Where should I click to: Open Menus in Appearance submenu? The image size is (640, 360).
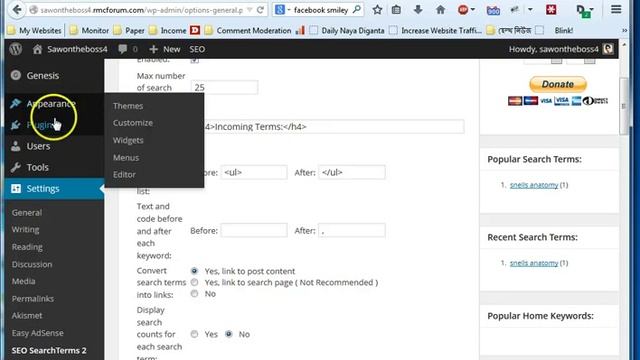tap(126, 158)
